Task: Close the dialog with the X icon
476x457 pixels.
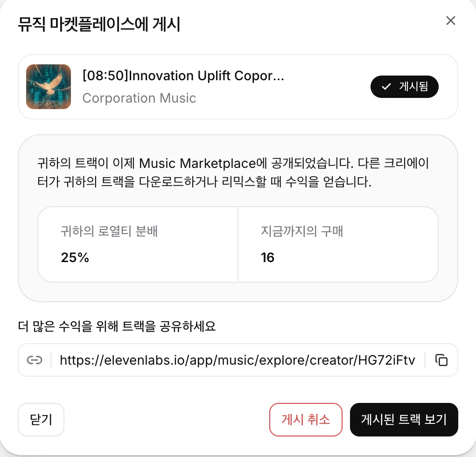Action: (450, 21)
